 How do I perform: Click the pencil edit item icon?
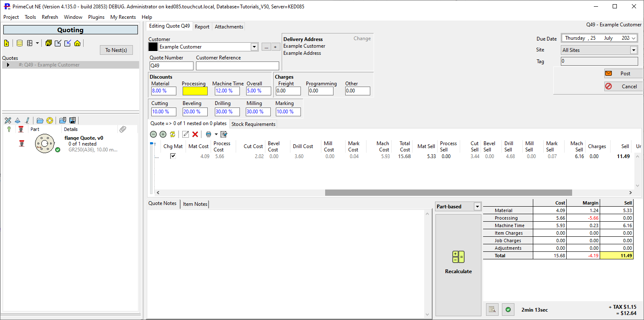coord(186,134)
